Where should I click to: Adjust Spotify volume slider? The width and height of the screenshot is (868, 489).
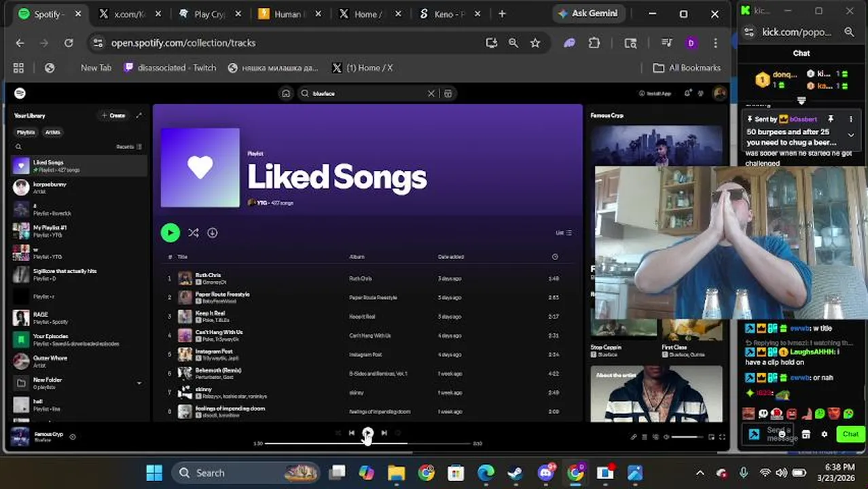687,437
